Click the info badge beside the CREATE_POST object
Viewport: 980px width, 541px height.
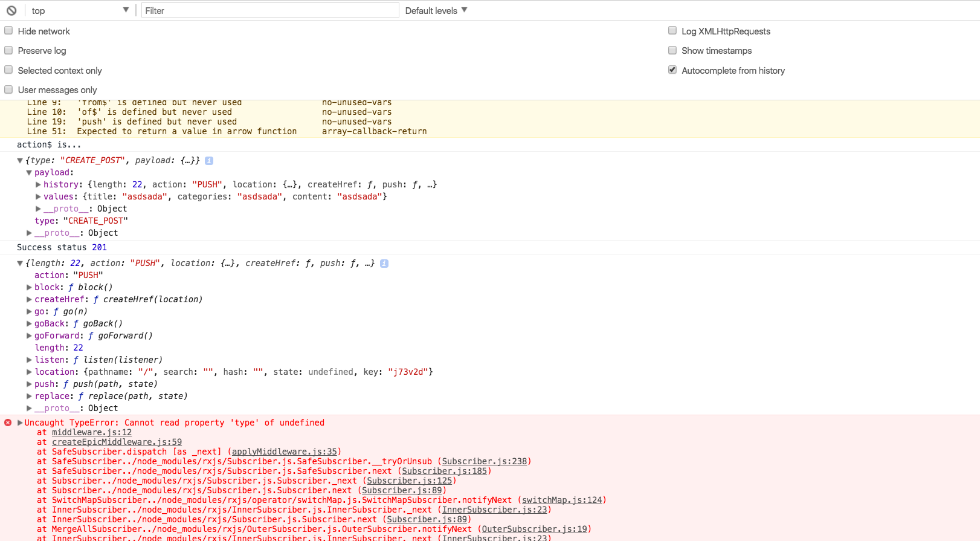tap(209, 161)
